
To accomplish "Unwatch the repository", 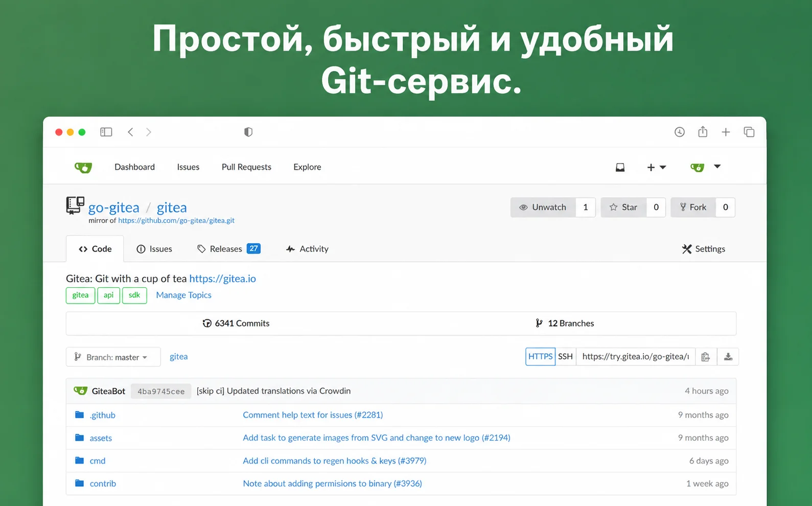I will point(543,208).
